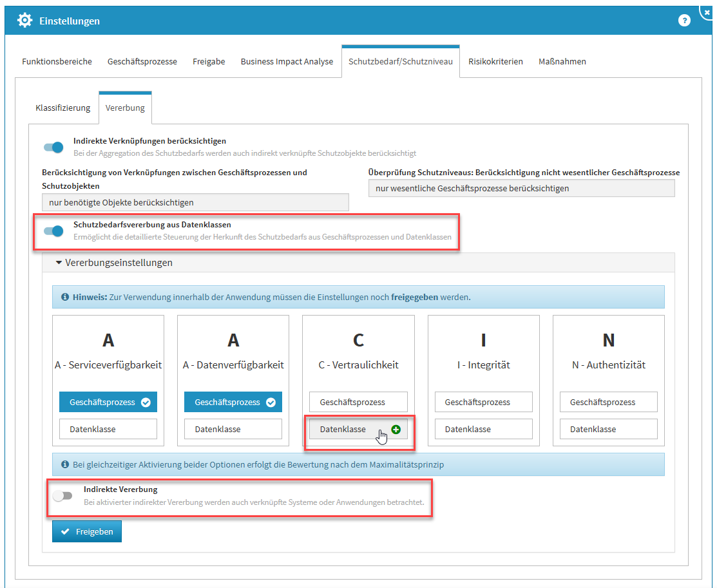Select Geschäftsprozess under N - Authentizität

608,402
